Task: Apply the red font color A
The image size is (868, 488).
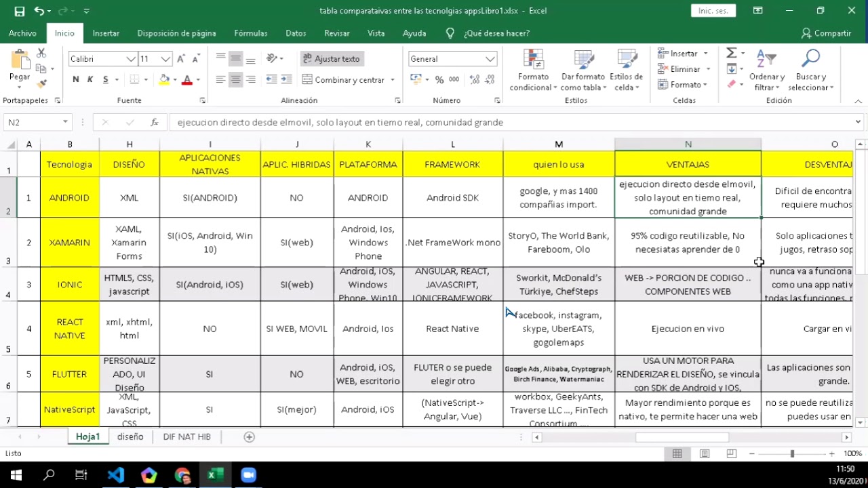Action: (187, 79)
